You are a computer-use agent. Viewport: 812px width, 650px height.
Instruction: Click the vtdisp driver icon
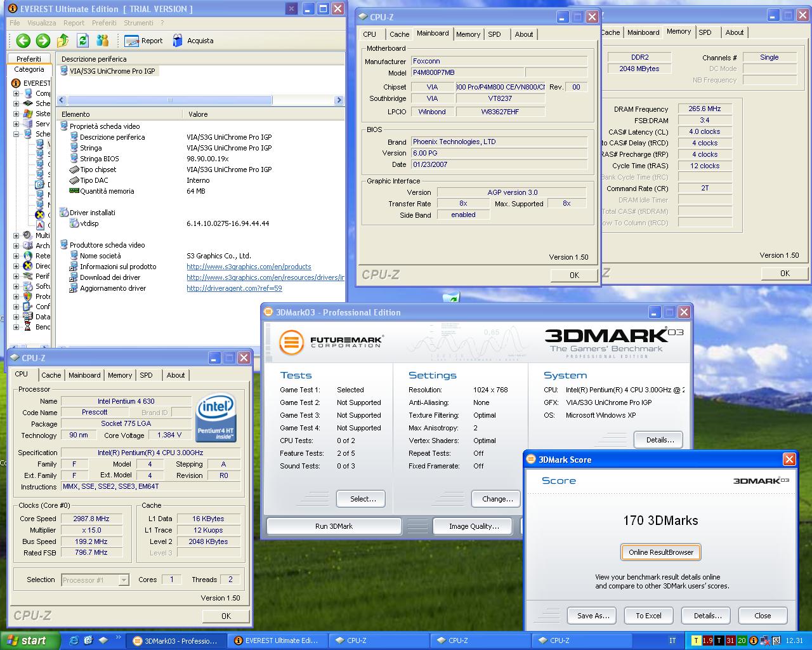[x=74, y=223]
